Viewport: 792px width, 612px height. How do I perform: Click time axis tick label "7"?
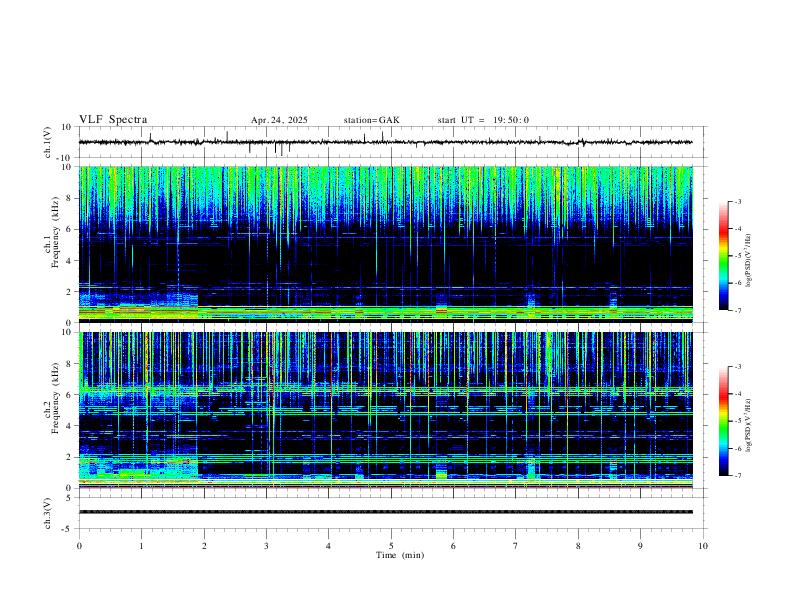[516, 546]
